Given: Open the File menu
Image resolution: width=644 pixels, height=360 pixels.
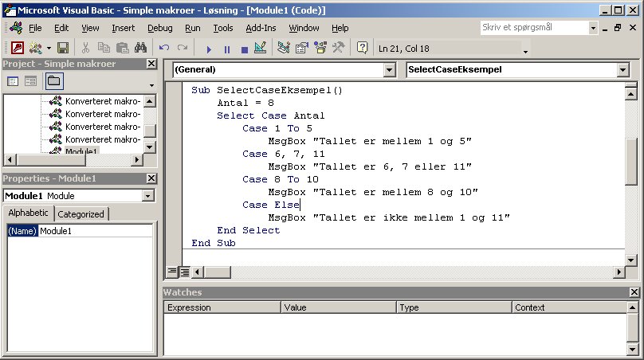Looking at the screenshot, I should [x=35, y=28].
